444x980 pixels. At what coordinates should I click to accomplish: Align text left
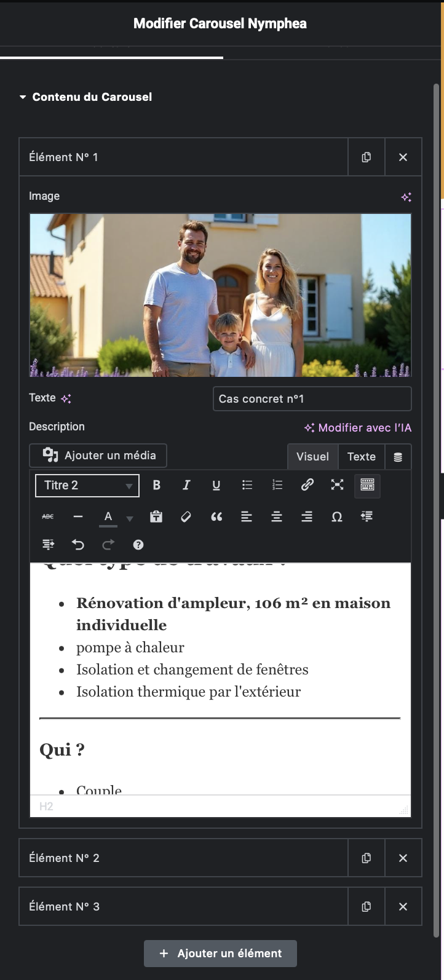(x=247, y=516)
